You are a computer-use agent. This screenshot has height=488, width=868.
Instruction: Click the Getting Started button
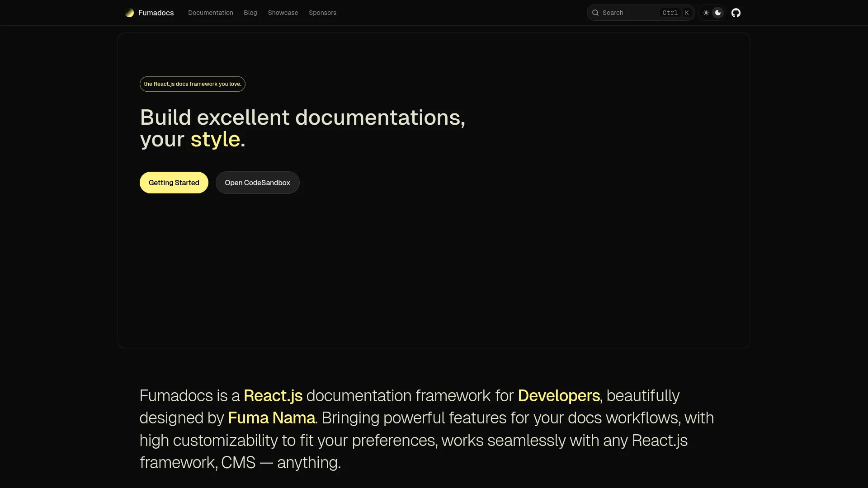(174, 183)
